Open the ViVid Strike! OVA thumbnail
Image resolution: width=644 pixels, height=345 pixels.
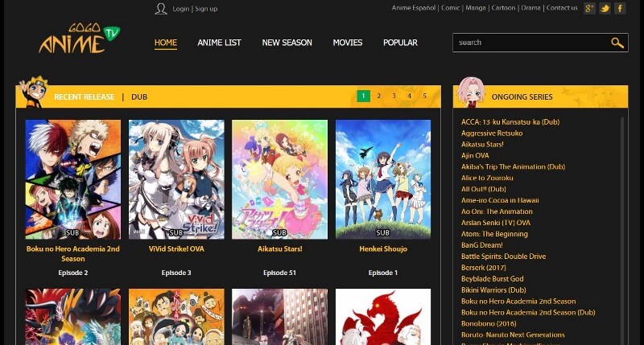pyautogui.click(x=176, y=179)
